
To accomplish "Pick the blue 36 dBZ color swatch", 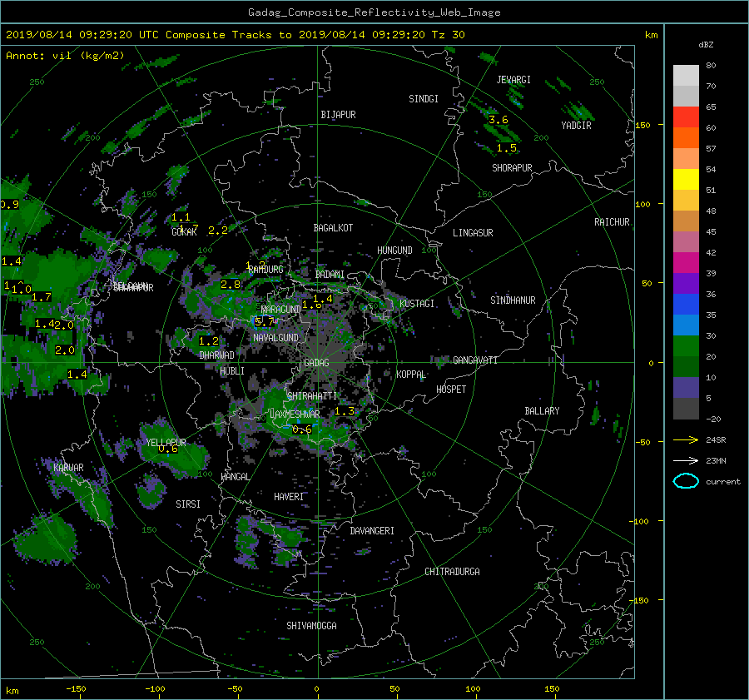I will [686, 305].
